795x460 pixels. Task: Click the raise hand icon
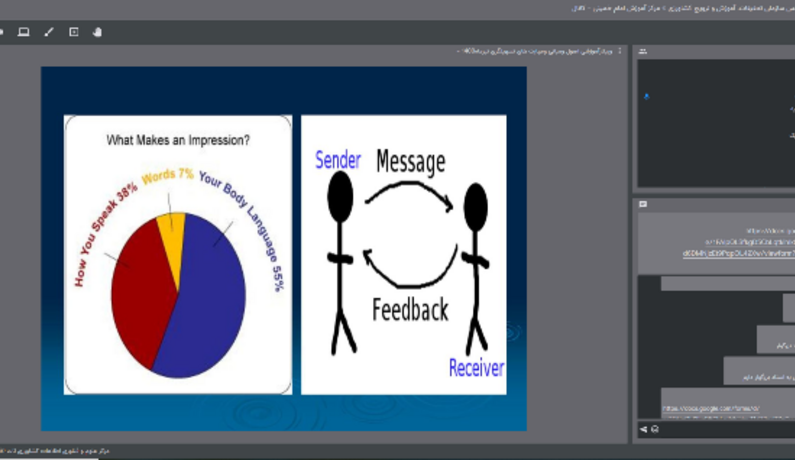click(97, 32)
